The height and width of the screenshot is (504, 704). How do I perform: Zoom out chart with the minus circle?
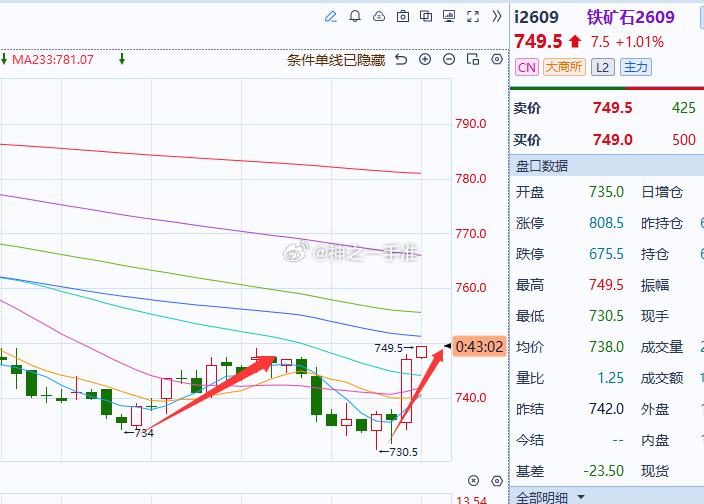pyautogui.click(x=449, y=59)
